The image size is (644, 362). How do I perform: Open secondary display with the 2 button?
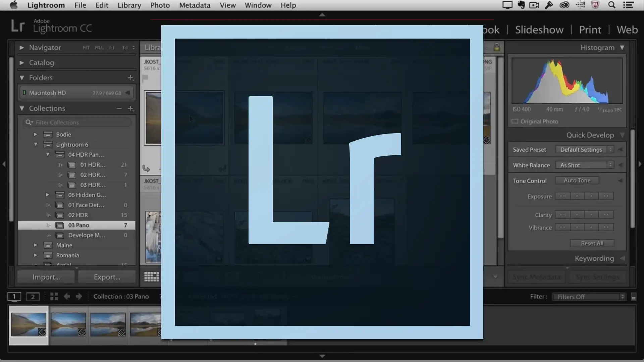[x=33, y=297]
